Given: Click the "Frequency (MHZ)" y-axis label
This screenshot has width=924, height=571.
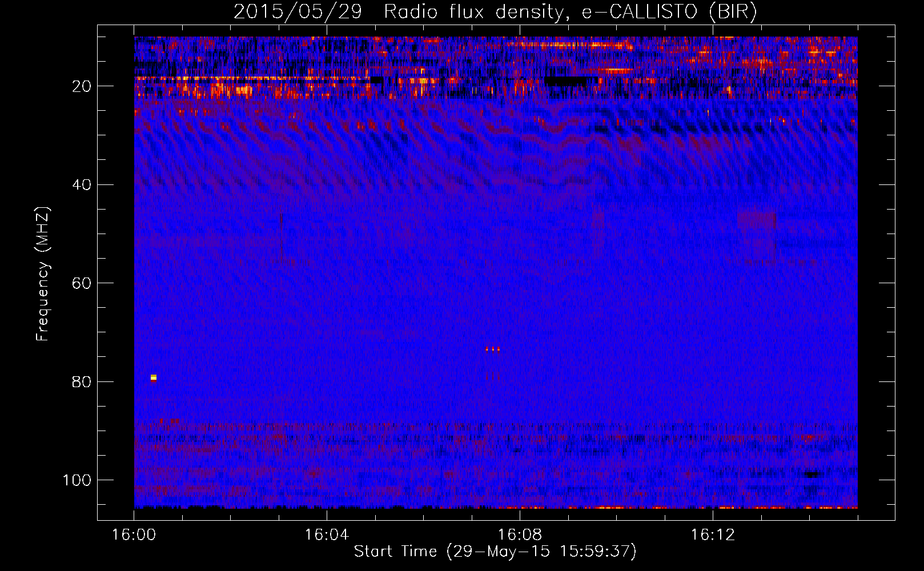Looking at the screenshot, I should (x=43, y=274).
